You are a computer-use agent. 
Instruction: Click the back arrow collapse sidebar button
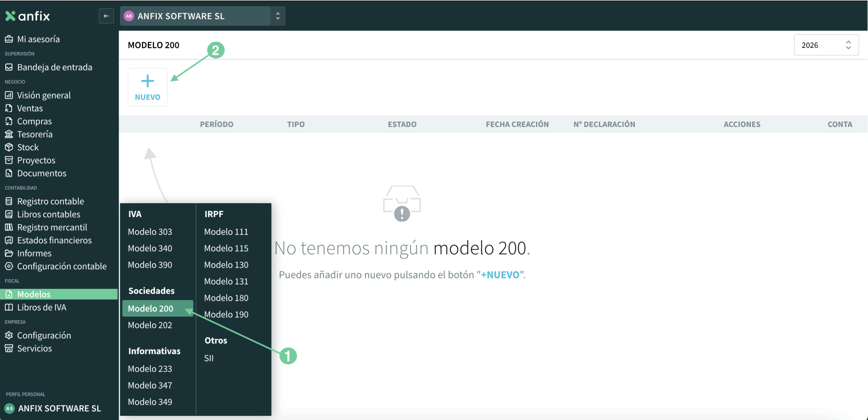[x=106, y=16]
